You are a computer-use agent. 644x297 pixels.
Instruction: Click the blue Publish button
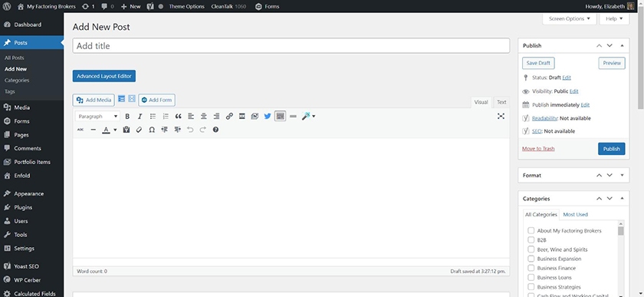611,149
